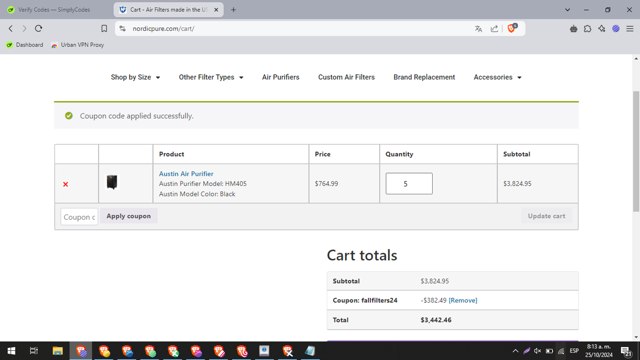
Task: Show hidden system tray icons
Action: (516, 351)
